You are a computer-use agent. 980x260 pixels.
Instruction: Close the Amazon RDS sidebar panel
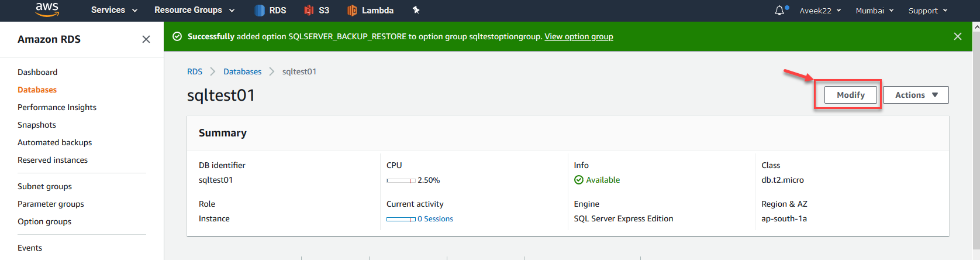(x=146, y=39)
